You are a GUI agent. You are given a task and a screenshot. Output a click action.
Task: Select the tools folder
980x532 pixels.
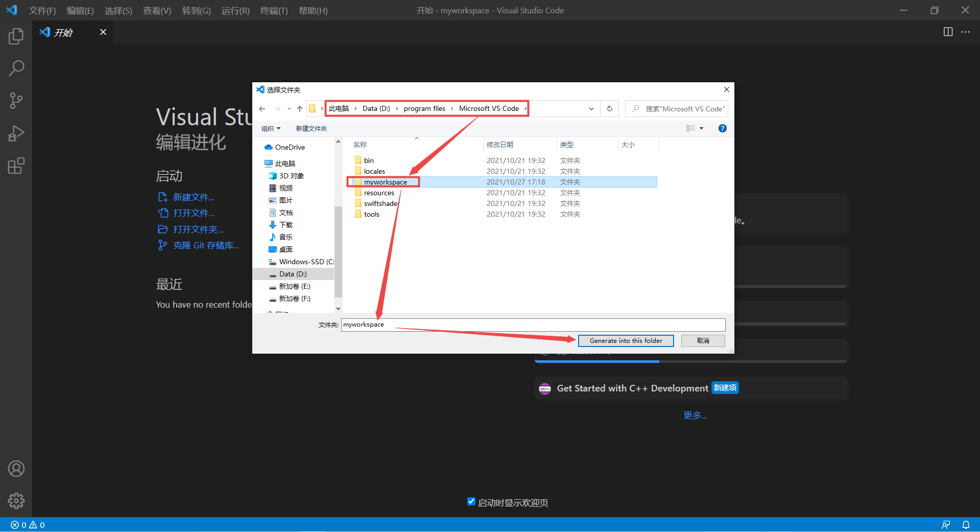372,214
